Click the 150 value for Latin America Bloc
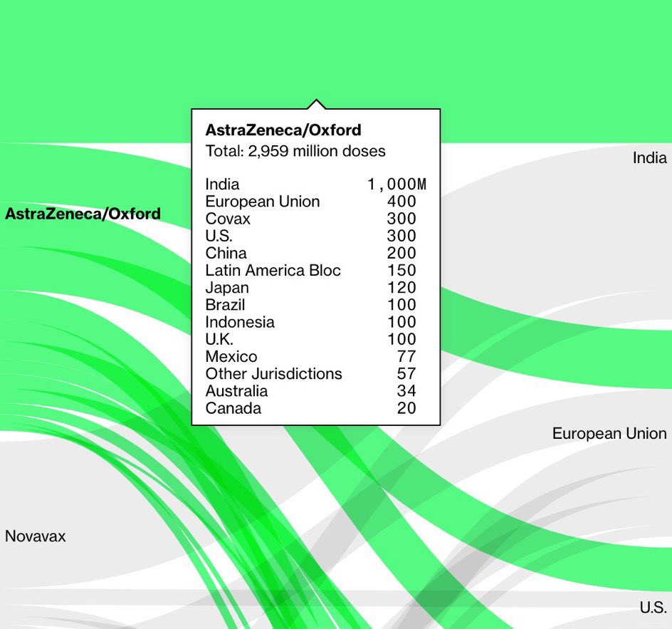This screenshot has width=672, height=629. pyautogui.click(x=401, y=270)
